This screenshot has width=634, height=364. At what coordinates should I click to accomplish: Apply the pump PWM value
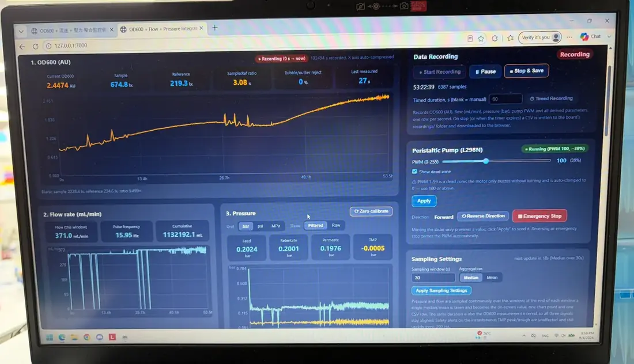(x=424, y=201)
